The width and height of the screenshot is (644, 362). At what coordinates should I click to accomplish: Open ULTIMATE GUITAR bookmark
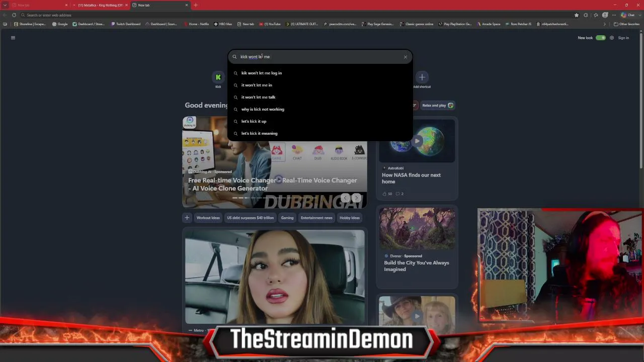point(302,24)
